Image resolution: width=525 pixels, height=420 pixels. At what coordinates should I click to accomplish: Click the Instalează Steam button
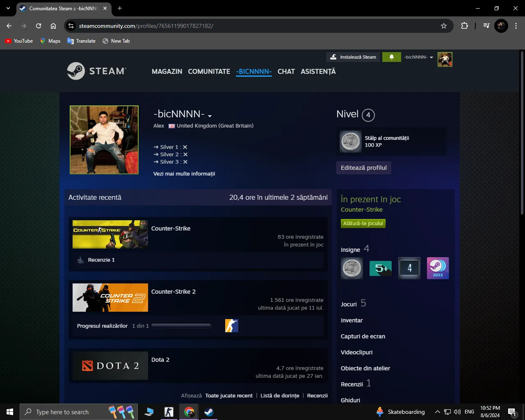(353, 57)
